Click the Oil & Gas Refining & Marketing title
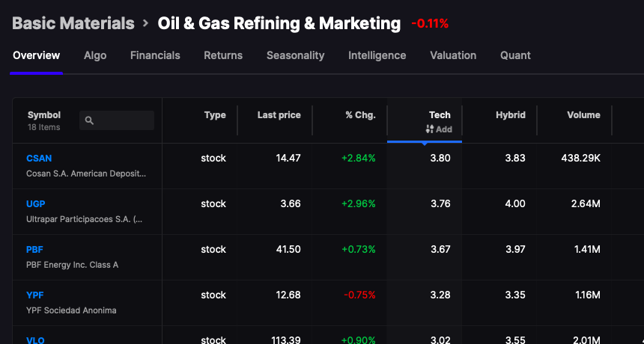 (x=279, y=23)
